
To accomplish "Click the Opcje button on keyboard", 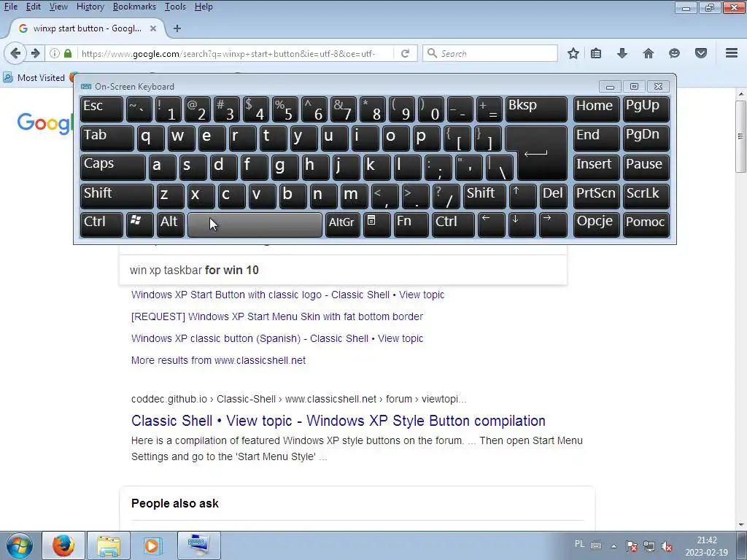I will tap(596, 225).
